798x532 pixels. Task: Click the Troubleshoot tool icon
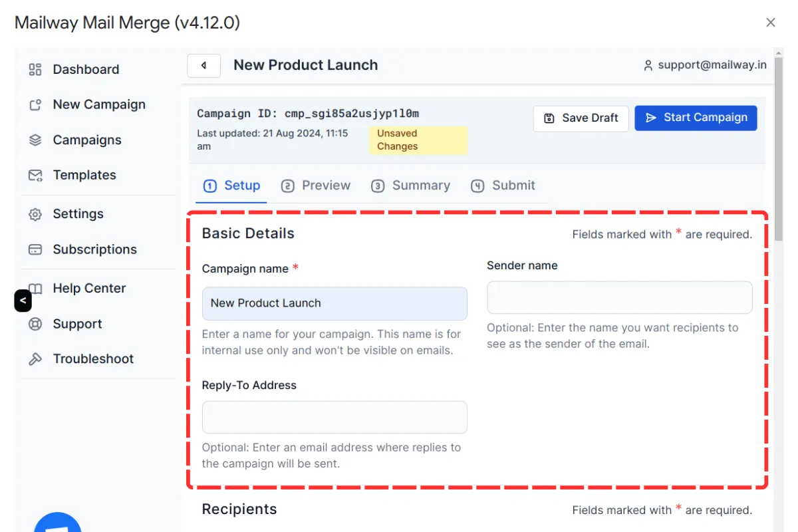coord(35,359)
